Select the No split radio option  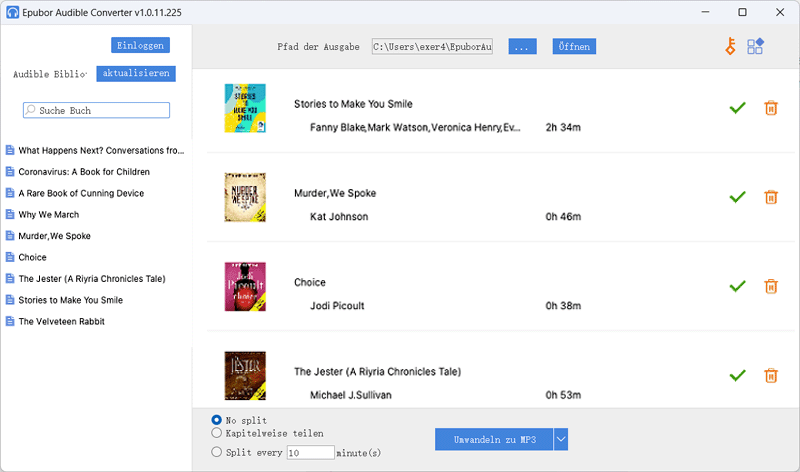pyautogui.click(x=217, y=420)
